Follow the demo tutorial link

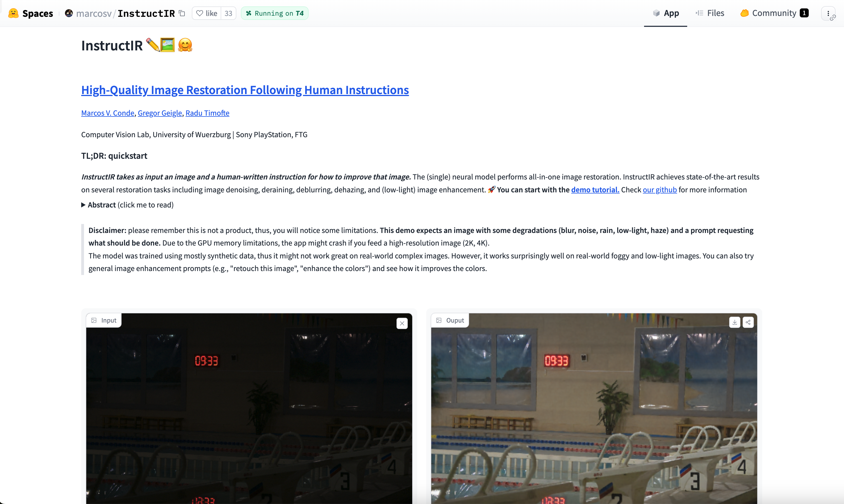595,190
